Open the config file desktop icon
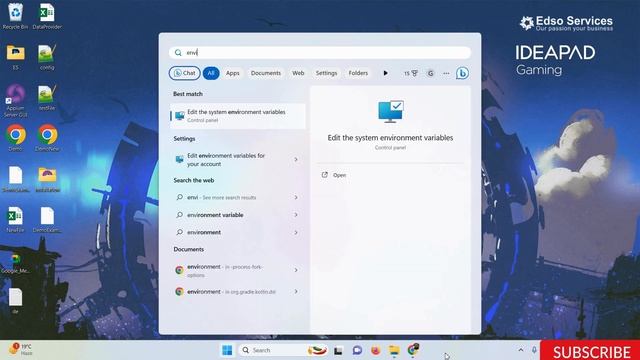The width and height of the screenshot is (640, 360). pos(47,56)
